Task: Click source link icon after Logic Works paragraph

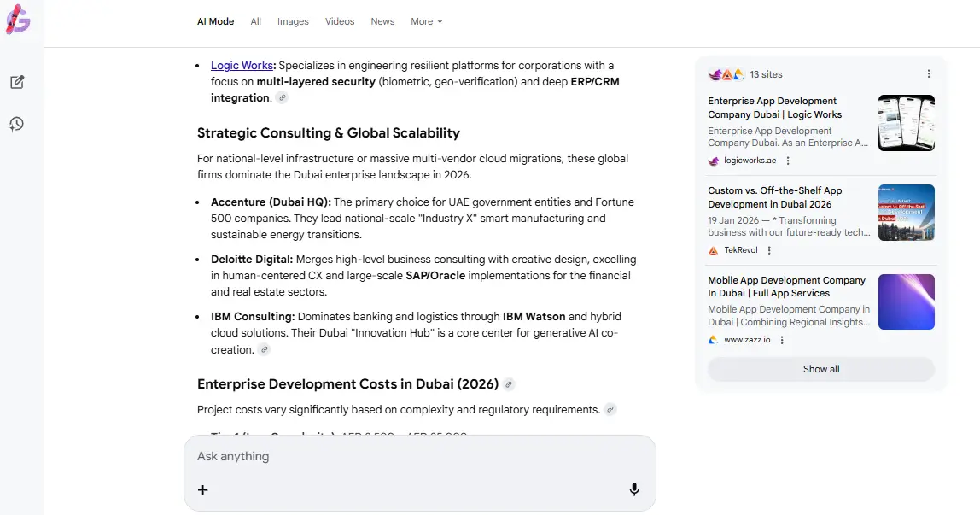Action: click(283, 98)
